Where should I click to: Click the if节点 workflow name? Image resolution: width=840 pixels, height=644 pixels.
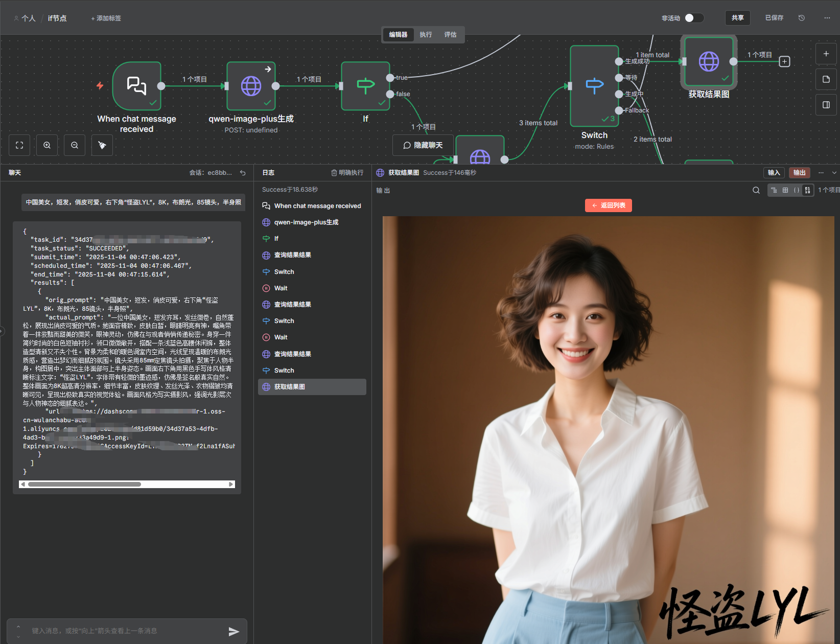click(x=57, y=18)
